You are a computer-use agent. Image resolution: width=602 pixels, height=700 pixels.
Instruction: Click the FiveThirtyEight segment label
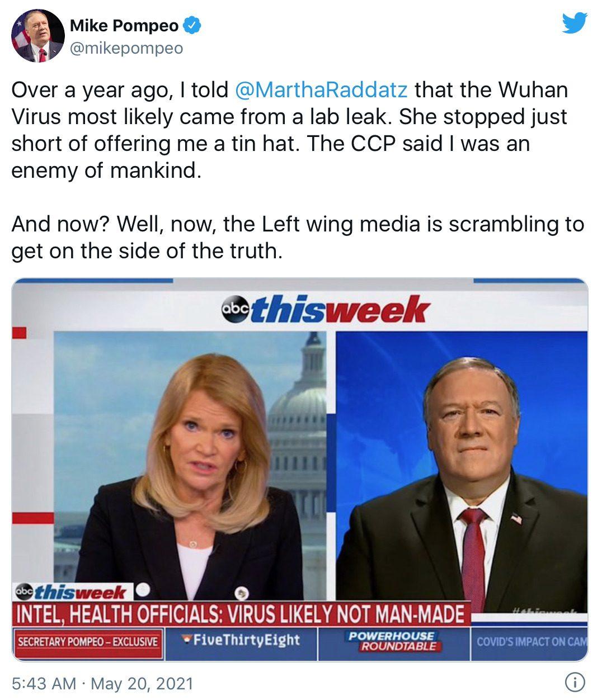point(241,640)
